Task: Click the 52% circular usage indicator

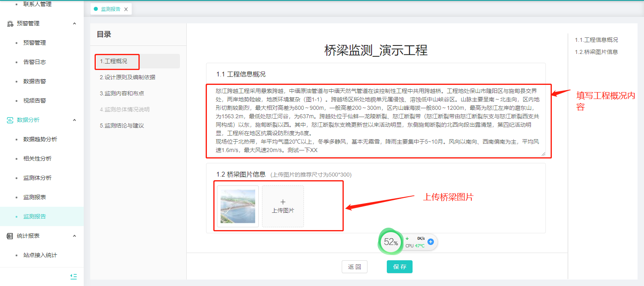Action: coord(390,242)
